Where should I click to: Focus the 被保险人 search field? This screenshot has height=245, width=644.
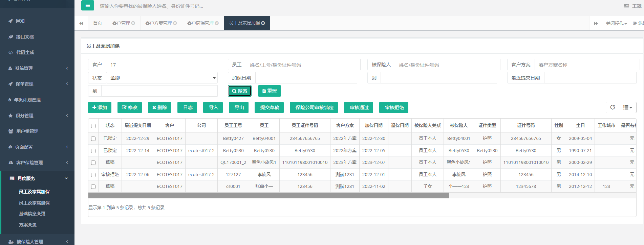coord(447,65)
